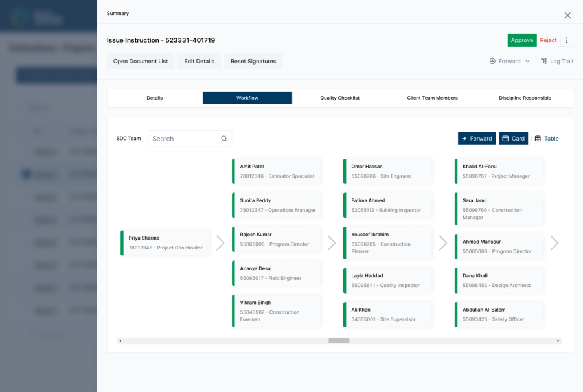Select the Priya Sharma card
The width and height of the screenshot is (583, 392).
tap(165, 243)
